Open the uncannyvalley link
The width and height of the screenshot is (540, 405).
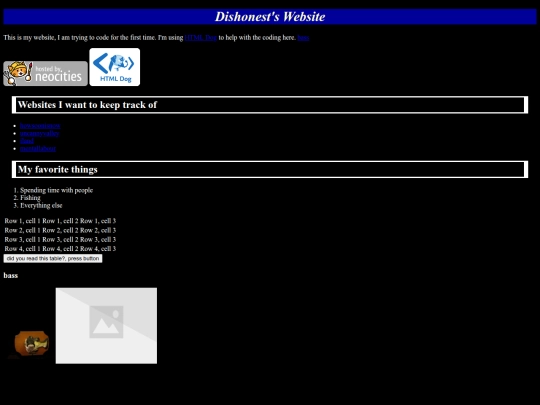point(40,133)
